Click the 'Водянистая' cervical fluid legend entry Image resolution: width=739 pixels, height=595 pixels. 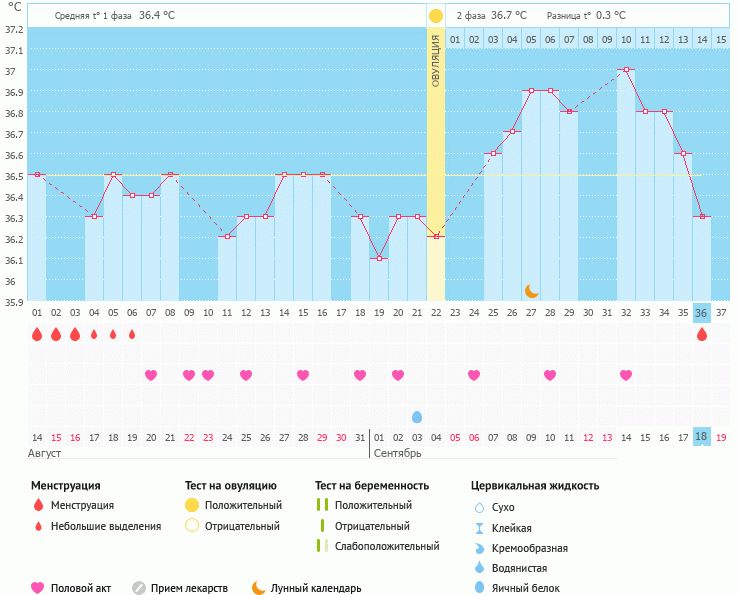click(518, 568)
